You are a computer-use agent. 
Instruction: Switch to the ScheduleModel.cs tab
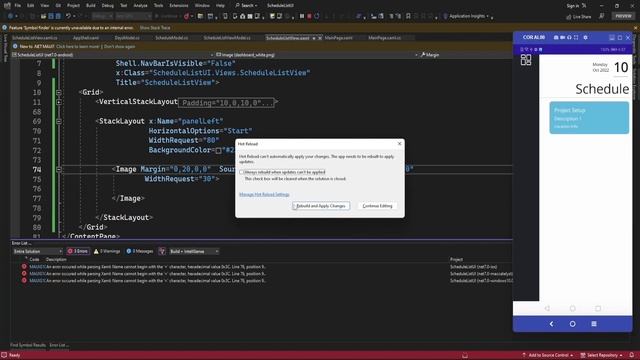(x=171, y=38)
